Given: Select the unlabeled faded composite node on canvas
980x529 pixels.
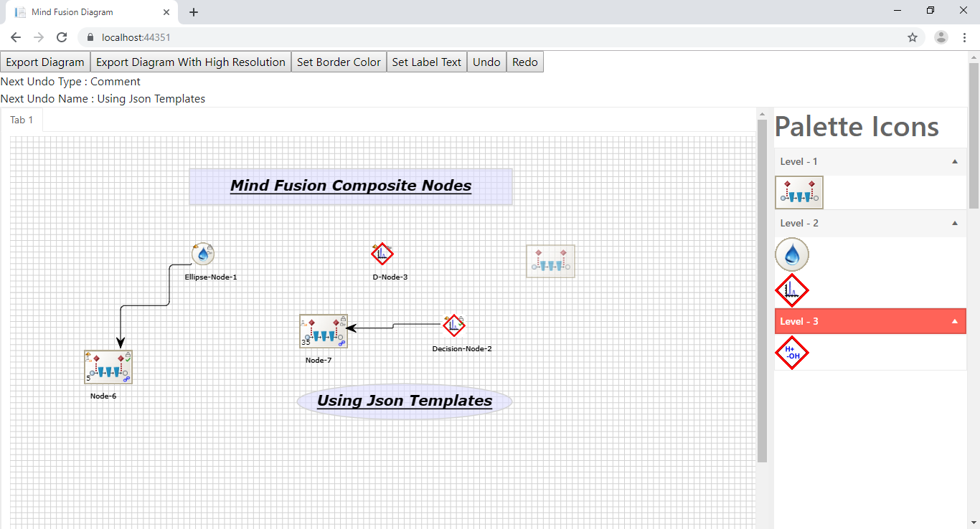Looking at the screenshot, I should (x=550, y=261).
